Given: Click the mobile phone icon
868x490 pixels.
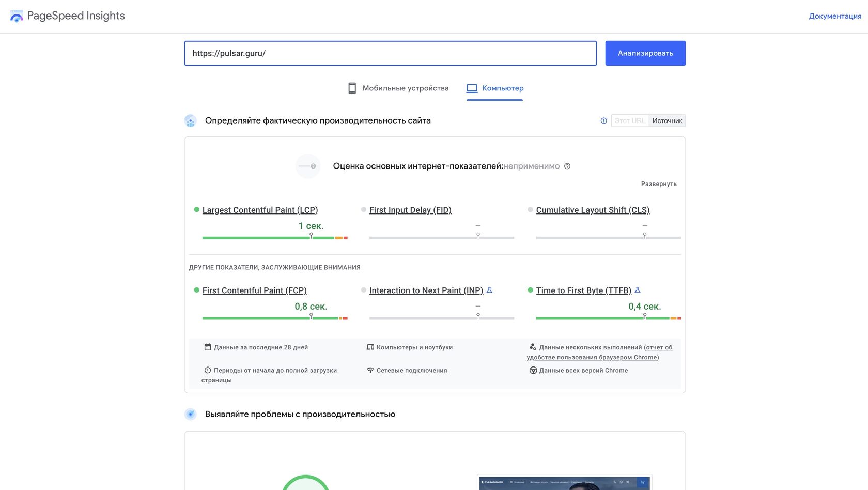Looking at the screenshot, I should [352, 88].
